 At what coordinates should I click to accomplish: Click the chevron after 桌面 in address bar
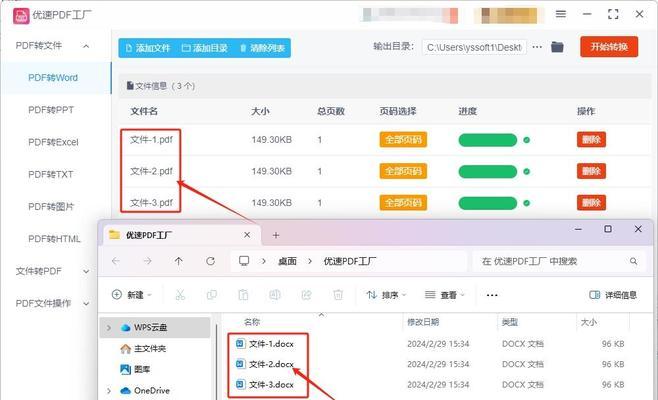(x=310, y=261)
